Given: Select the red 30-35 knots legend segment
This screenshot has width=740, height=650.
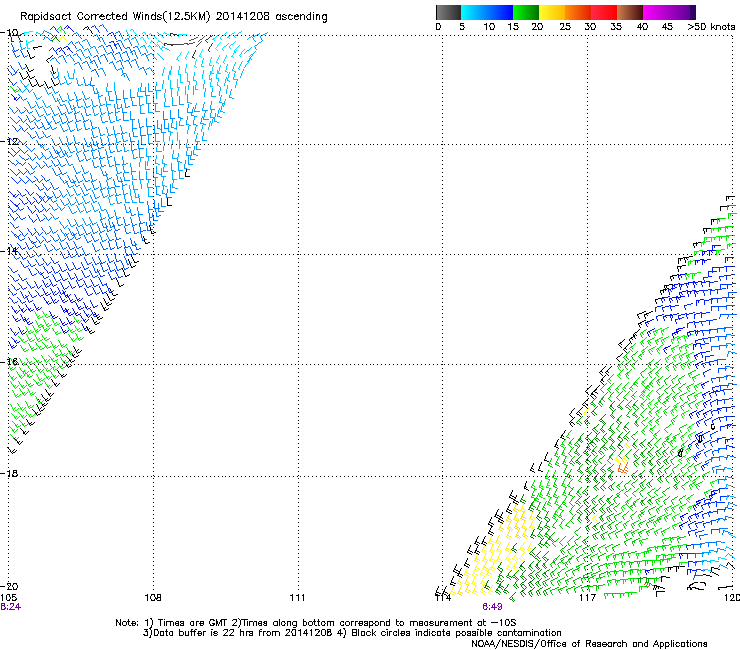Looking at the screenshot, I should [604, 12].
